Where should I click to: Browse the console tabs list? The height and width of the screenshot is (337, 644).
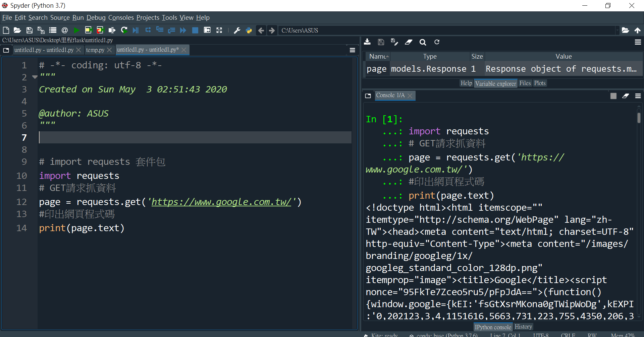368,96
